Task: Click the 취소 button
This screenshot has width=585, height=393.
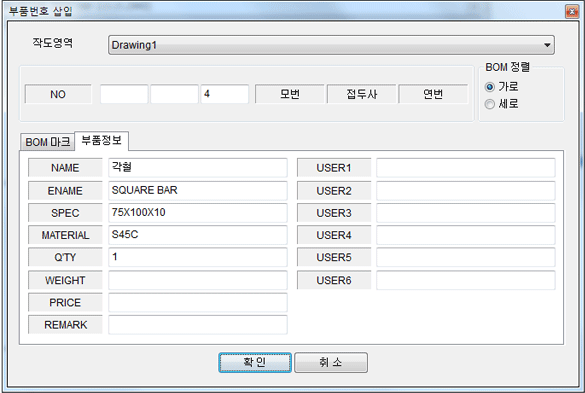Action: 331,362
